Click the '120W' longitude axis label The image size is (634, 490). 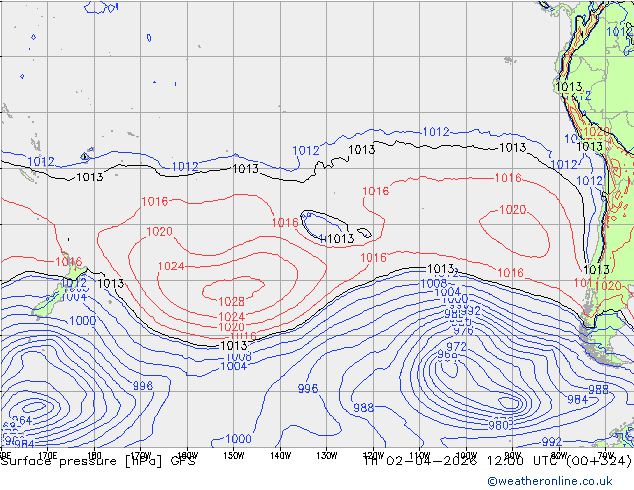click(x=373, y=456)
